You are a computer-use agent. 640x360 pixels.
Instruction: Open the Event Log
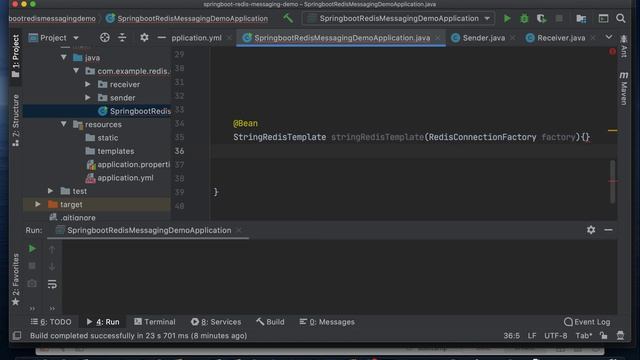pos(587,322)
